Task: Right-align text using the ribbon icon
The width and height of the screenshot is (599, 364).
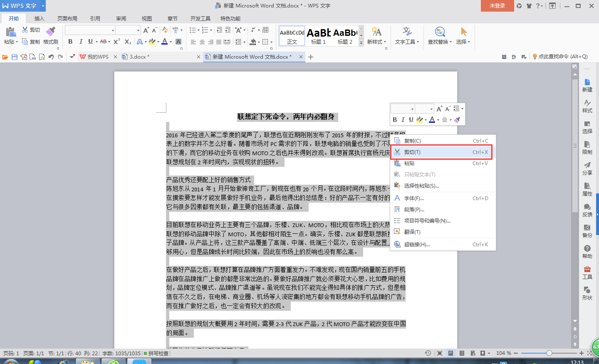Action: click(x=211, y=42)
